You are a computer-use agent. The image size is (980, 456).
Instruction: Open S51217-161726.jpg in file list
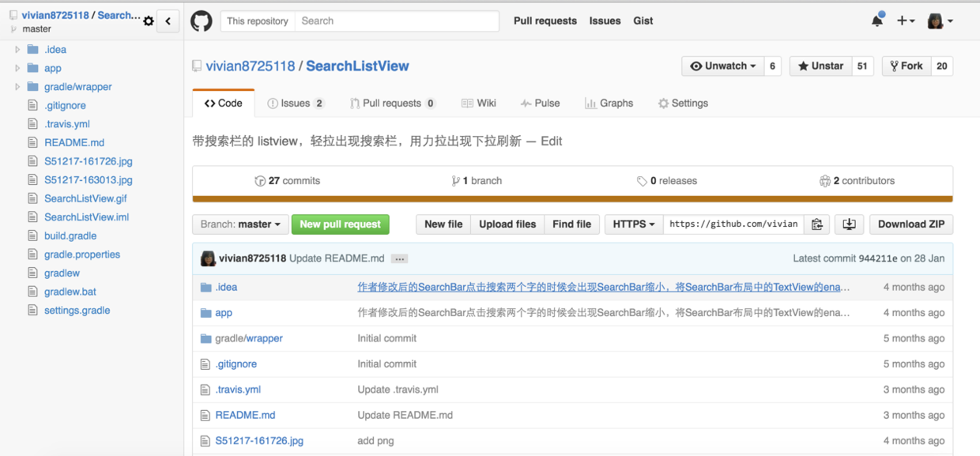[x=259, y=441]
